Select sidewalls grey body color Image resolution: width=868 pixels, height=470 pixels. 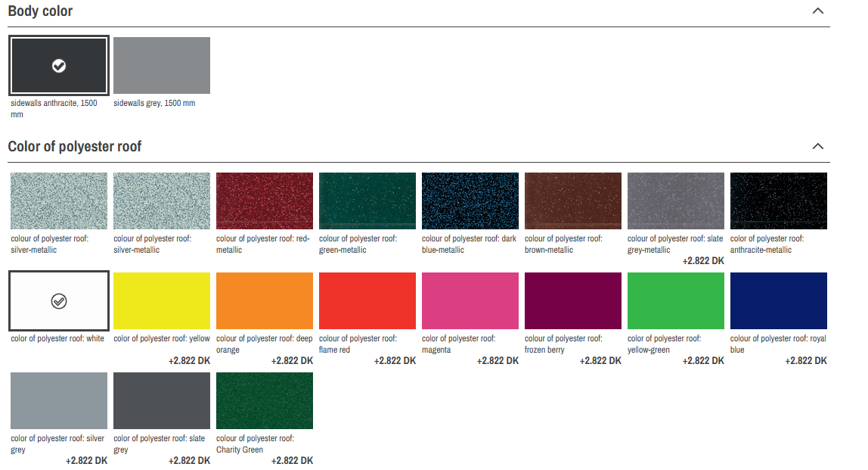[x=161, y=66]
